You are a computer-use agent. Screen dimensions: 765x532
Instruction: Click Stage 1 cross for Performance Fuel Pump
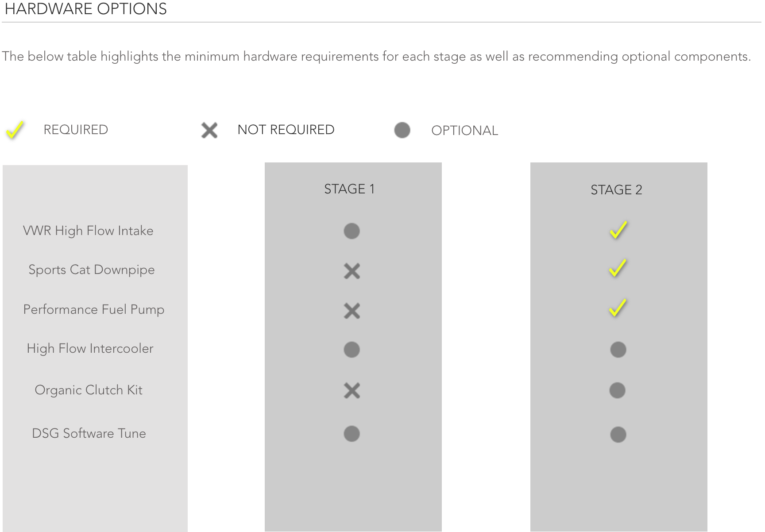[352, 311]
